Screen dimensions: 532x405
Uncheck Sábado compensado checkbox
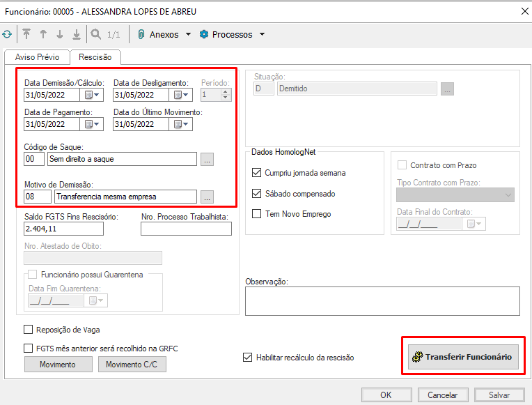pyautogui.click(x=256, y=193)
